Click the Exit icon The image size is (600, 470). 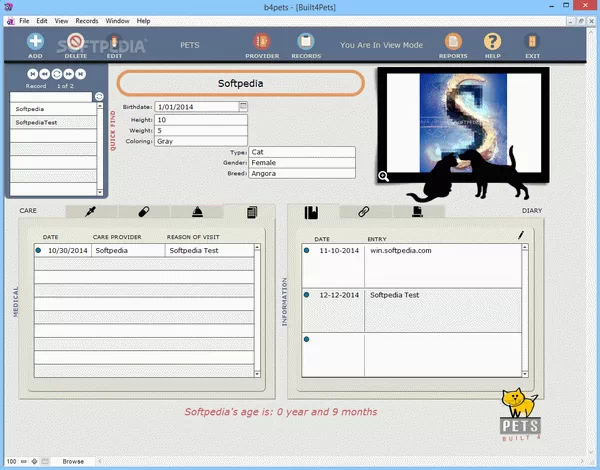click(532, 42)
